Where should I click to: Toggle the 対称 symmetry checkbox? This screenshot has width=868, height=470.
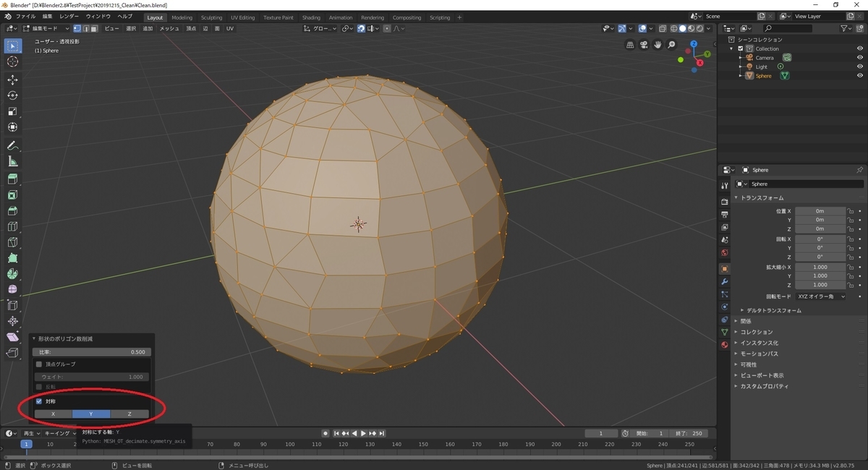39,401
